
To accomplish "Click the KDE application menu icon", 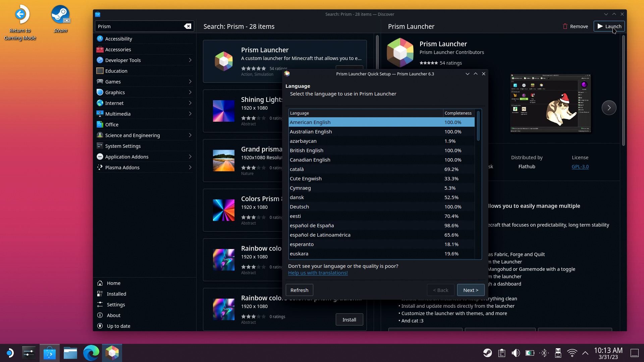I will point(10,353).
